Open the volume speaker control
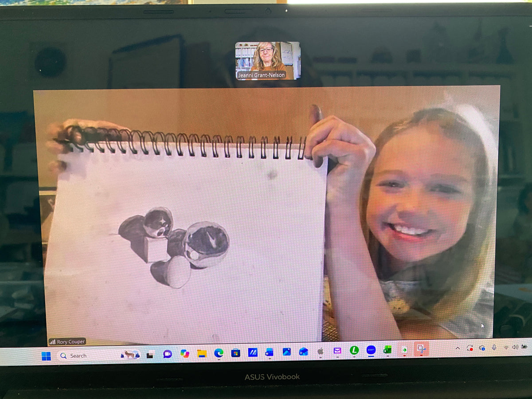The image size is (532, 399). pos(515,347)
